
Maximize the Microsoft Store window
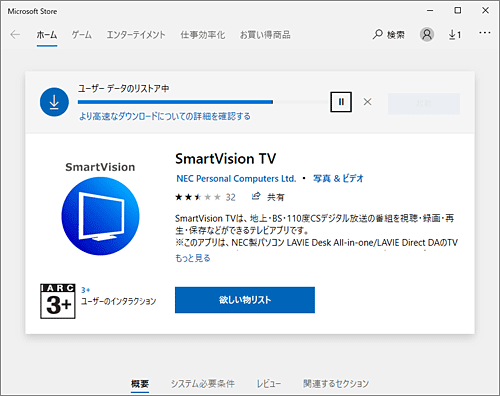[458, 11]
